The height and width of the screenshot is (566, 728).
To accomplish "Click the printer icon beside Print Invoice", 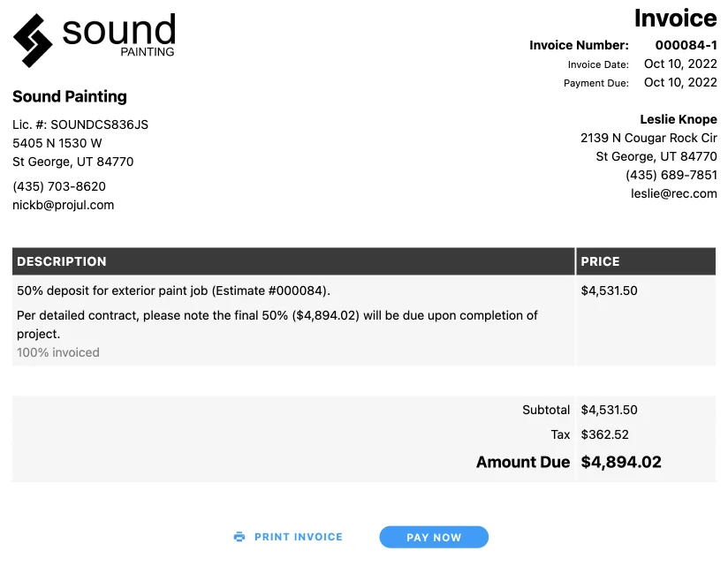I will coord(239,537).
